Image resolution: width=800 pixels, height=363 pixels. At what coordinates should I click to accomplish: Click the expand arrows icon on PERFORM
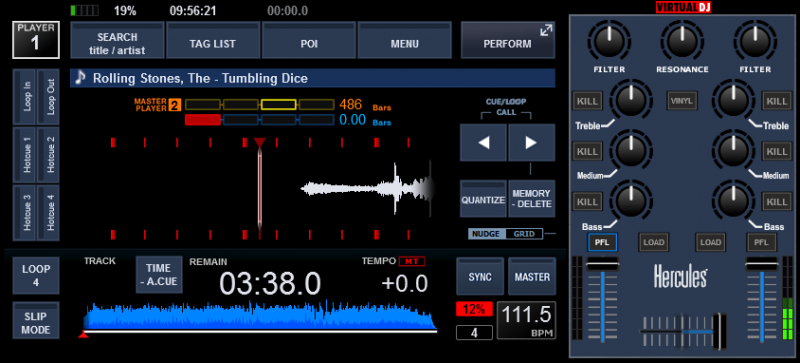tap(546, 31)
